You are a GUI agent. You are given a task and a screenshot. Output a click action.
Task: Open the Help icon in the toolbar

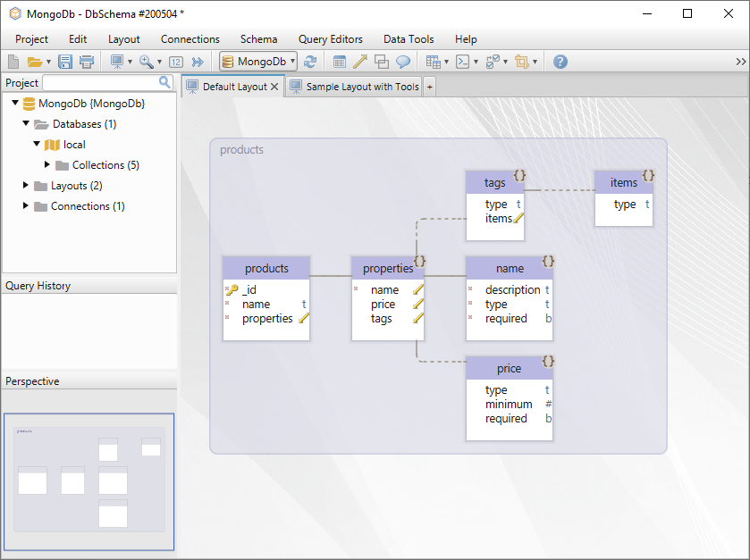tap(560, 61)
